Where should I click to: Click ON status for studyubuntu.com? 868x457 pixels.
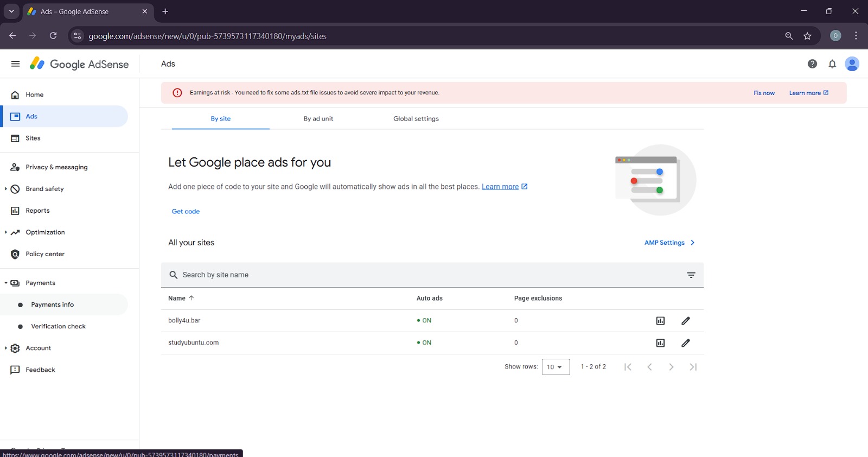click(x=424, y=343)
